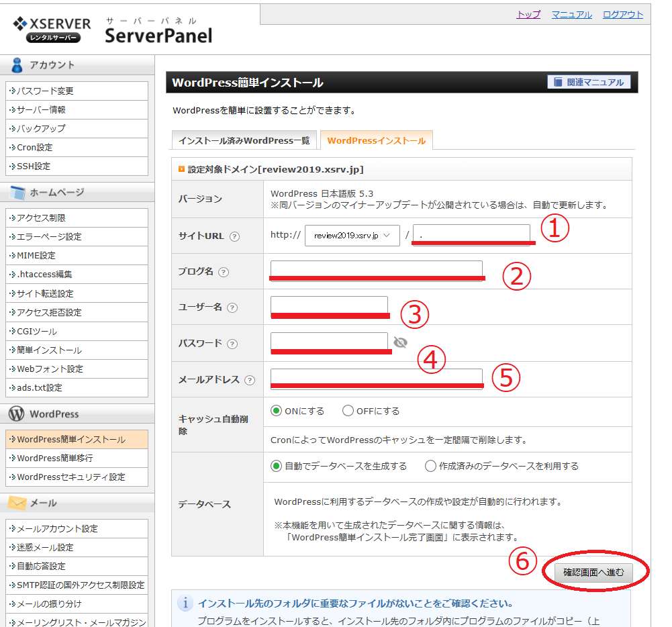The width and height of the screenshot is (672, 627).
Task: Select ONにする for cache auto-delete
Action: click(x=277, y=411)
